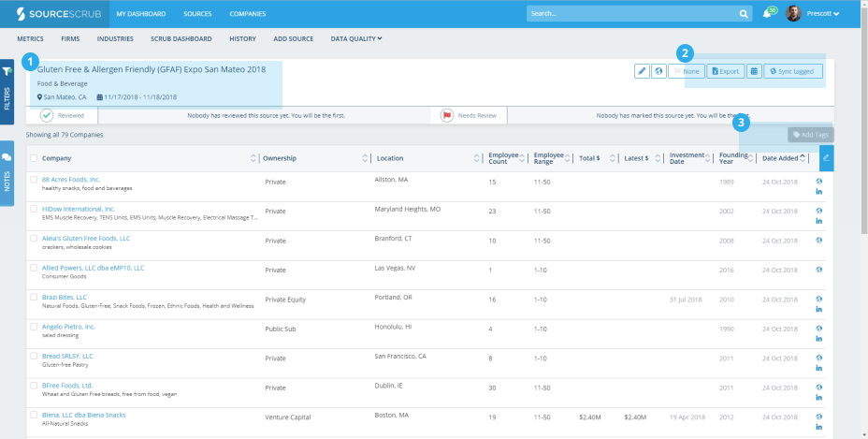This screenshot has width=868, height=439.
Task: Open website globe for Bread SRSLY
Action: 818,358
